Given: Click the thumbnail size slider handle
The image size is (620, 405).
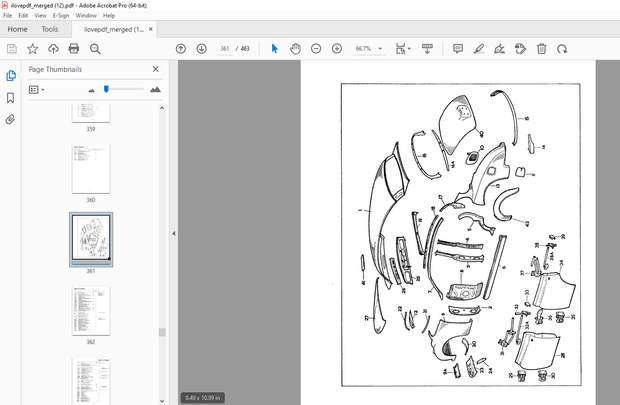Looking at the screenshot, I should 106,89.
